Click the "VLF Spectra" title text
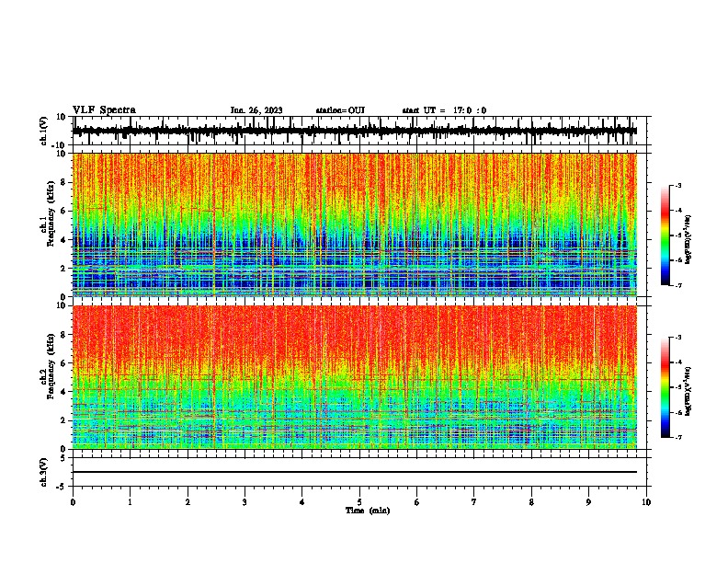 [x=104, y=110]
